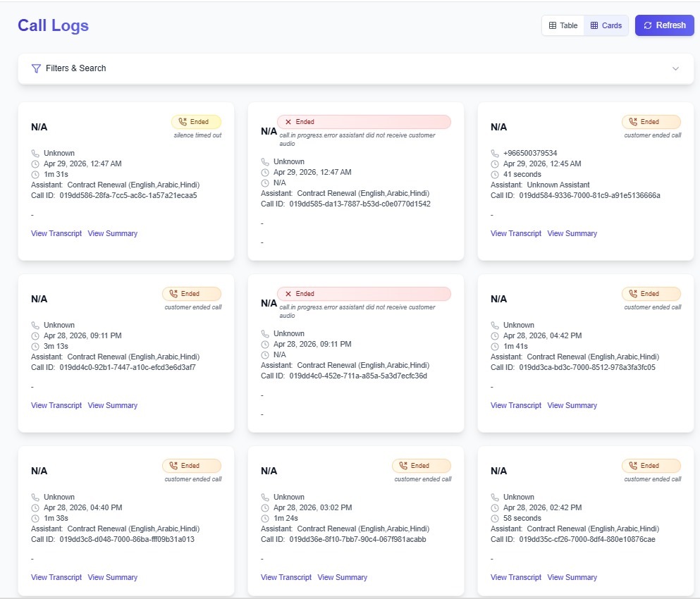Click Unknown Assistant label
This screenshot has width=700, height=599.
click(x=558, y=185)
